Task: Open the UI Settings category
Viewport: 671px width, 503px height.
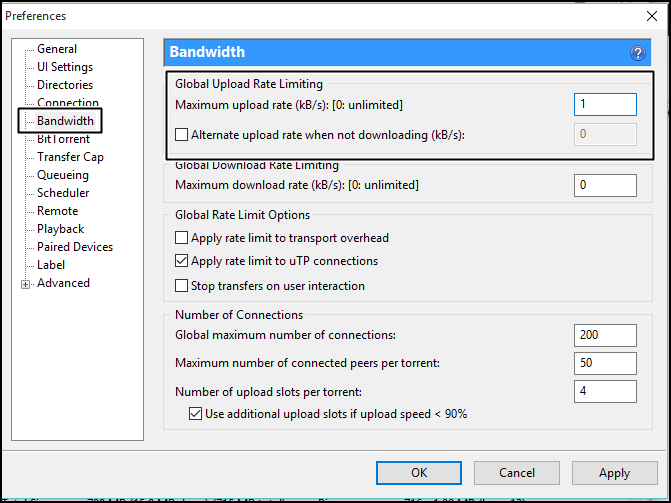Action: point(65,67)
